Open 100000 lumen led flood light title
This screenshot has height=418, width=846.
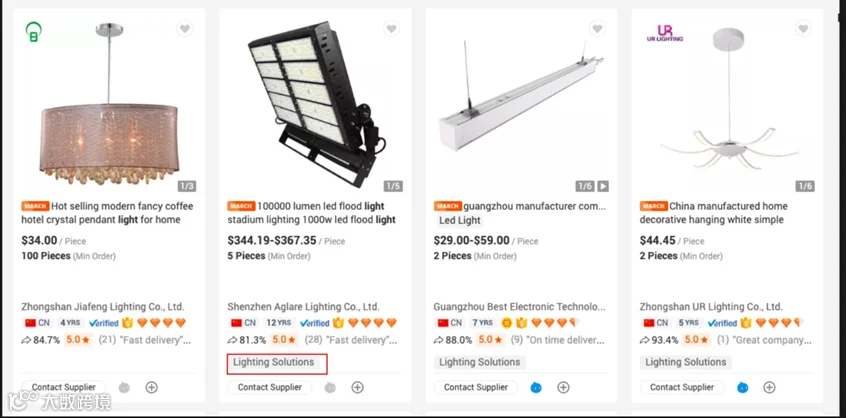(x=312, y=213)
